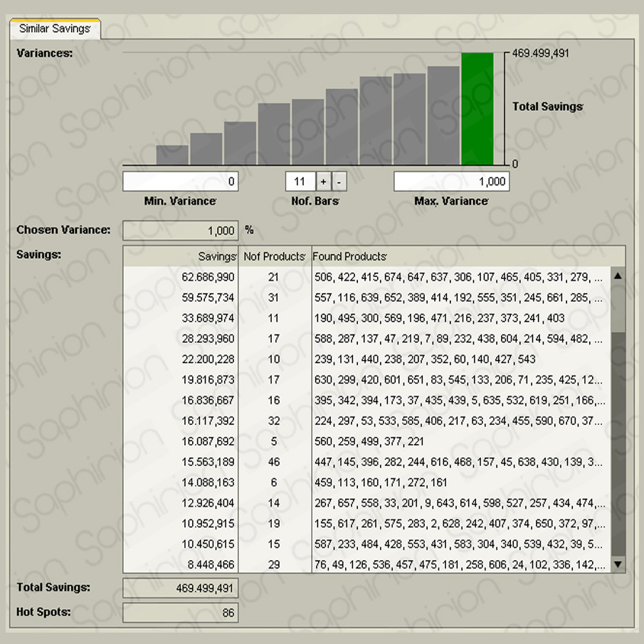Click the minus button to reduce bars

[x=339, y=181]
